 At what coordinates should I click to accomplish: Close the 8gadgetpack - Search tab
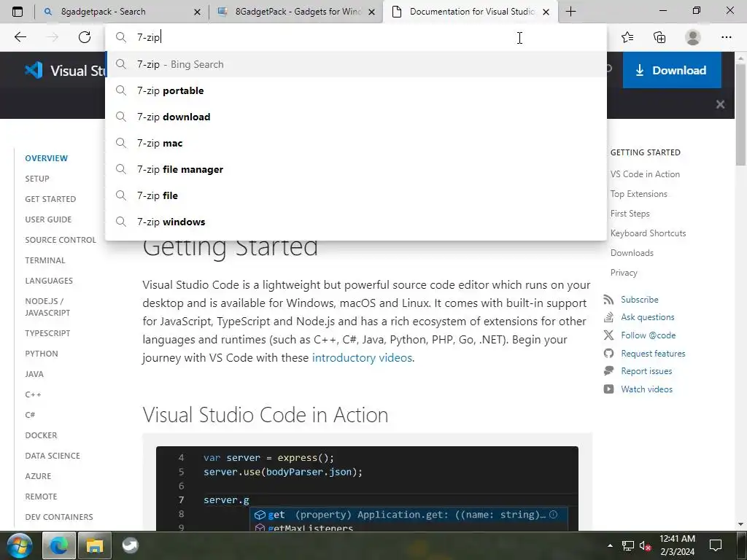[197, 12]
